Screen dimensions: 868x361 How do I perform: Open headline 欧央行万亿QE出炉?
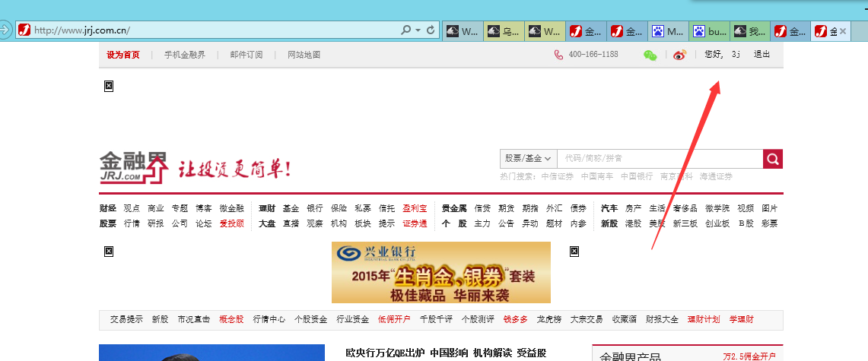pyautogui.click(x=384, y=352)
